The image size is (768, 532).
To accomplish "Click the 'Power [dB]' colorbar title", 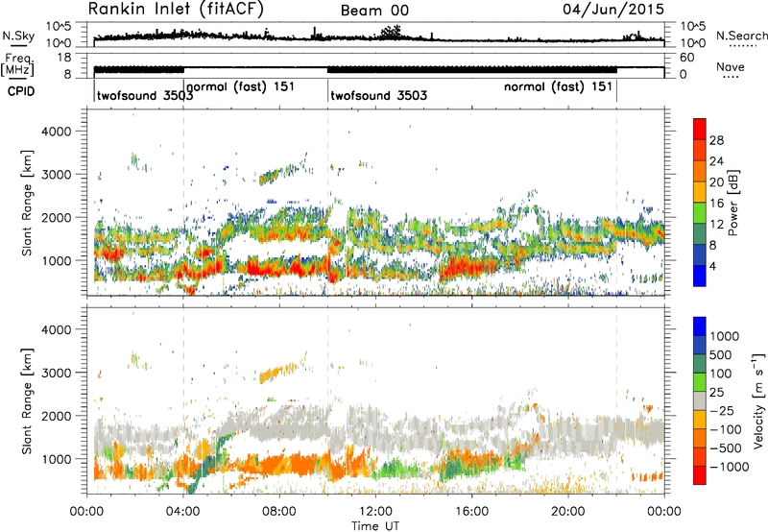I will pos(733,203).
